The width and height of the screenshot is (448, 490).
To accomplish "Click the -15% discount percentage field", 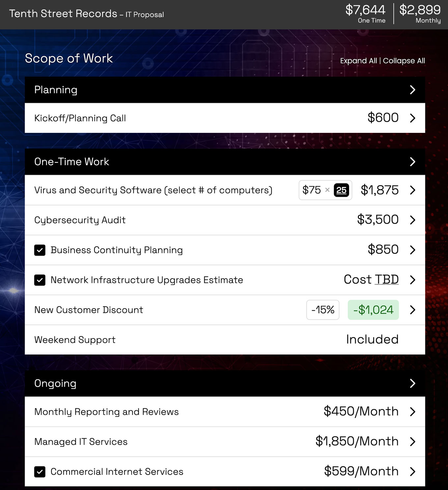I will click(x=322, y=310).
